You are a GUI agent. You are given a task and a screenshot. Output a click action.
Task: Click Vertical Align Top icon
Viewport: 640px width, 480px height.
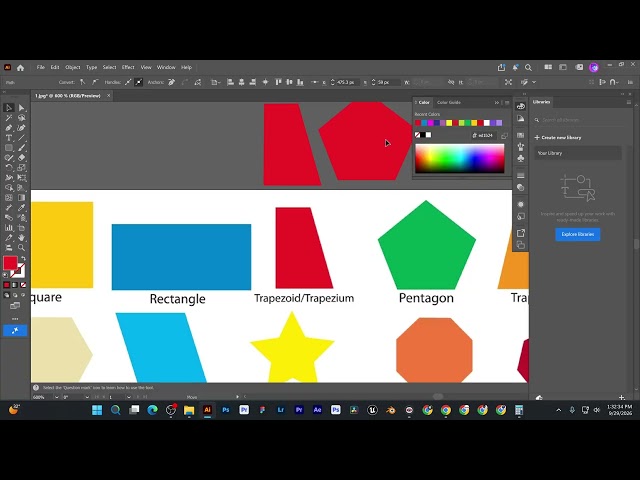click(x=278, y=82)
